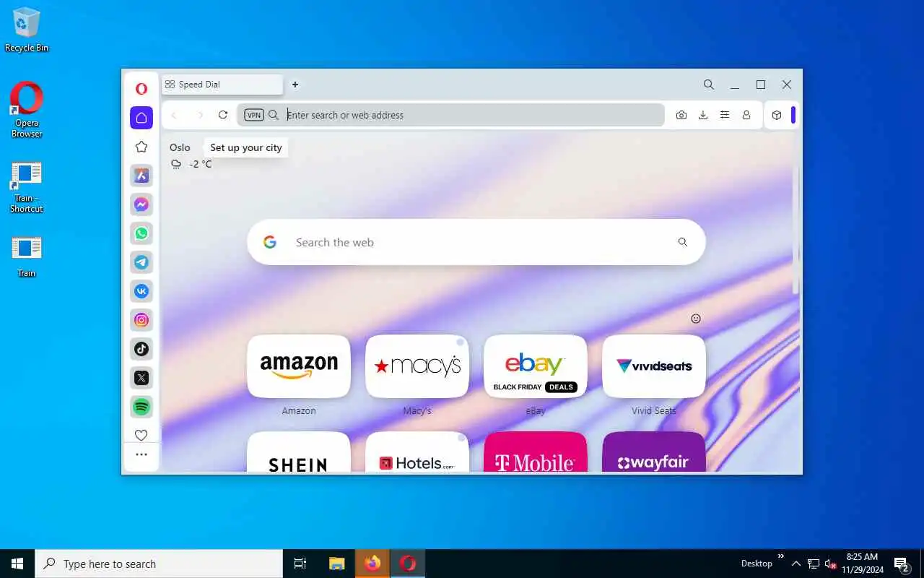Viewport: 924px width, 578px height.
Task: Click the smiley feedback icon
Action: point(696,319)
